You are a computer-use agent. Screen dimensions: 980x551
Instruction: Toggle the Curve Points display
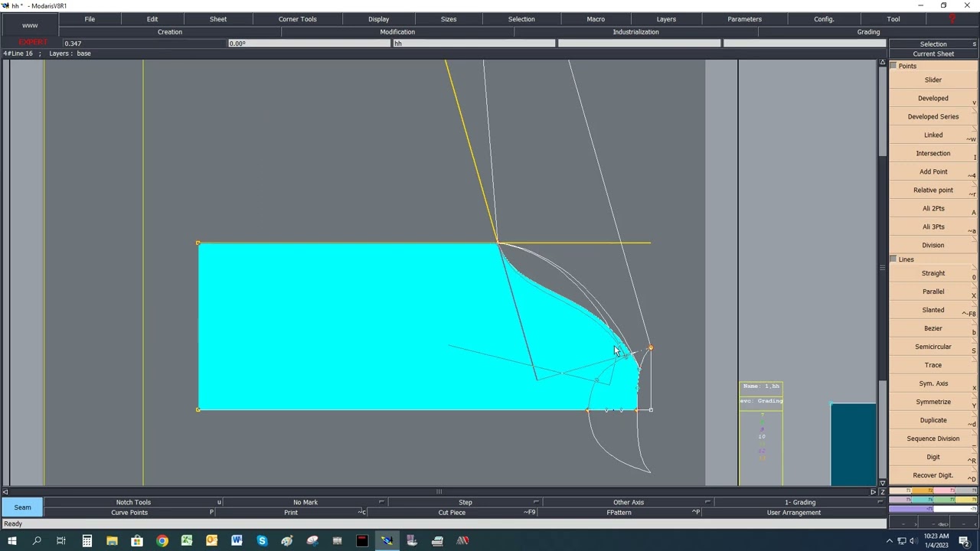[129, 513]
